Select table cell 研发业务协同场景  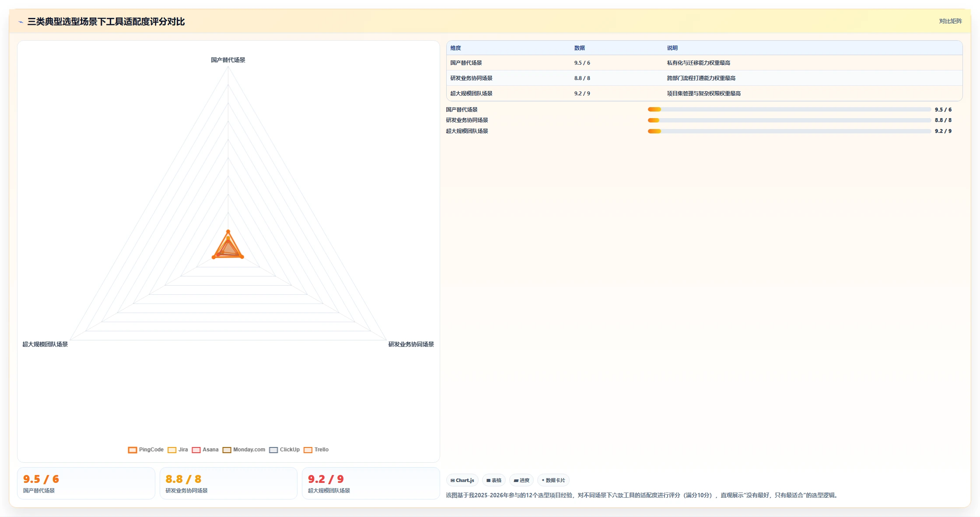point(471,78)
